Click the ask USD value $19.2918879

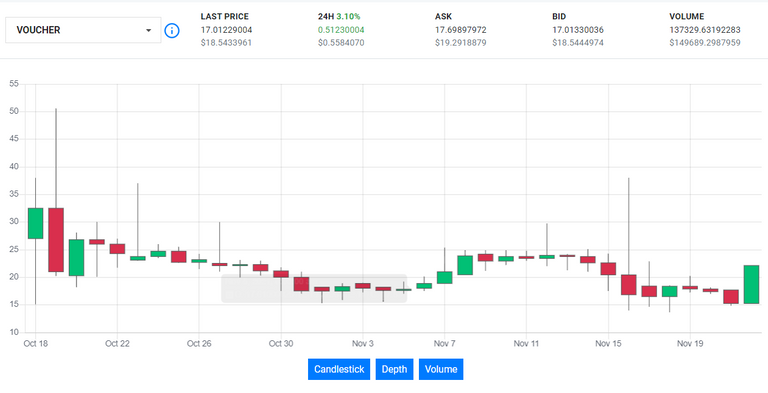click(460, 43)
